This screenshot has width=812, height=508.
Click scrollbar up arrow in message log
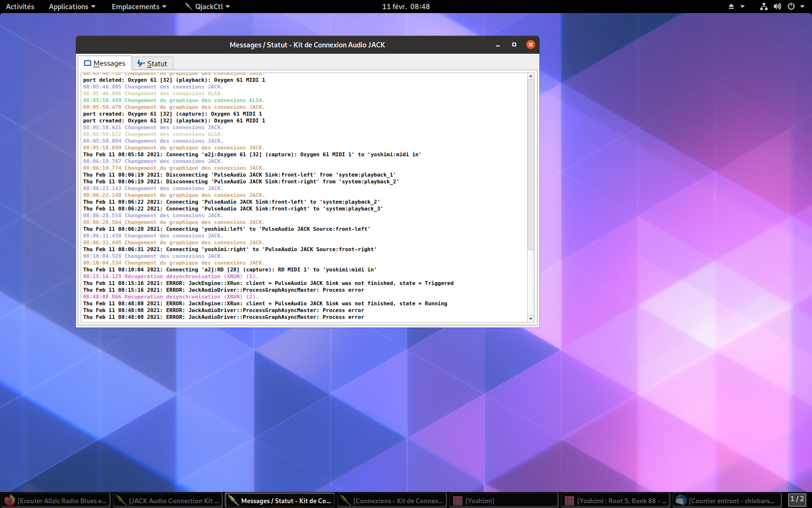[531, 76]
